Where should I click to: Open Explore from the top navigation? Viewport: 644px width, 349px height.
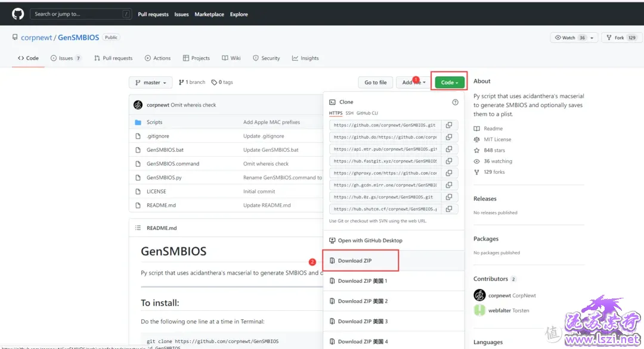click(239, 14)
